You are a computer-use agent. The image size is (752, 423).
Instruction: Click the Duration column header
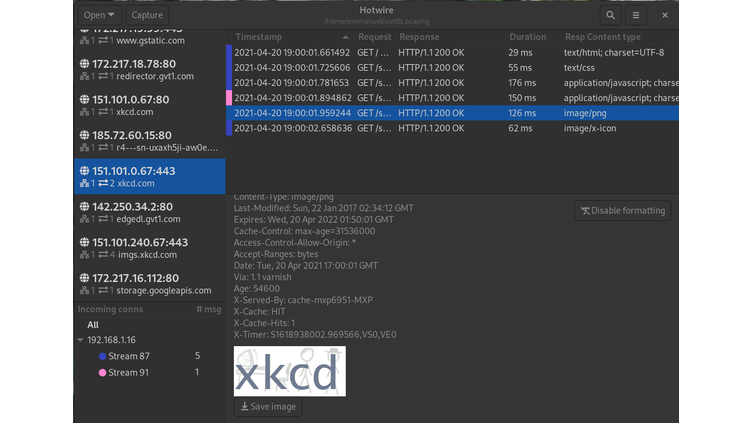pyautogui.click(x=527, y=36)
